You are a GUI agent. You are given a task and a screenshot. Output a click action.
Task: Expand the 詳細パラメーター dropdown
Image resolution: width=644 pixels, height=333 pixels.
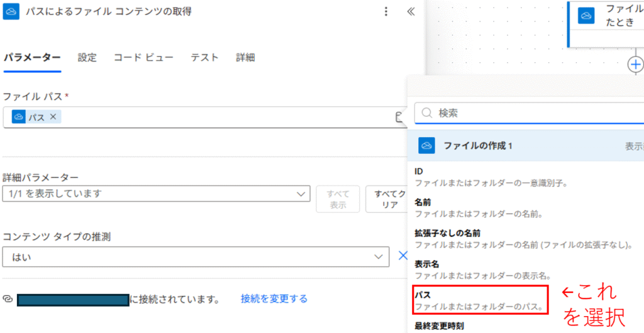[x=156, y=194]
